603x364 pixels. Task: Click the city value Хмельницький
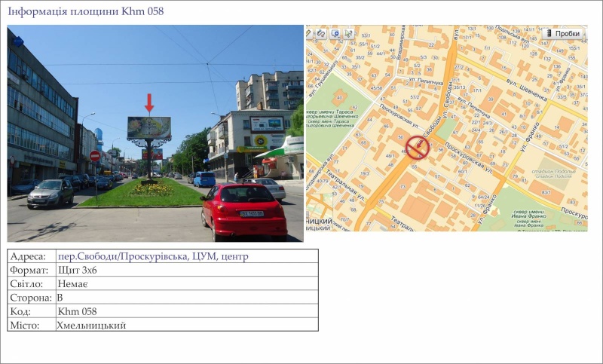point(91,325)
